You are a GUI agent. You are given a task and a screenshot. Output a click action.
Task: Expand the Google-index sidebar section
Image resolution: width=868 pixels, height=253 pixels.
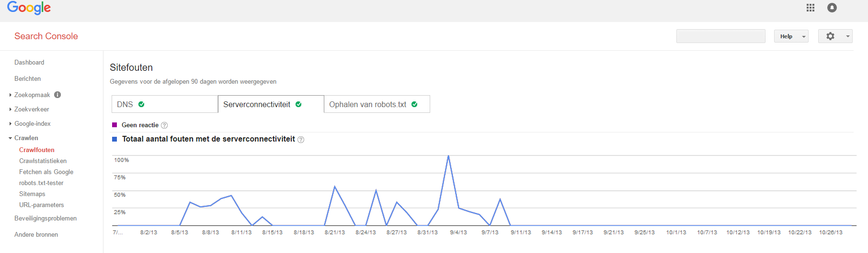coord(32,123)
